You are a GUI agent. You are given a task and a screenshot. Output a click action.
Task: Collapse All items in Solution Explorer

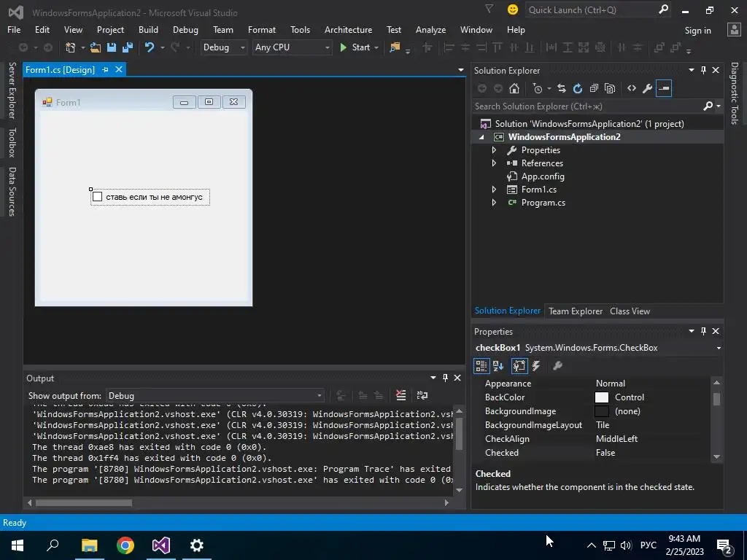pyautogui.click(x=594, y=88)
